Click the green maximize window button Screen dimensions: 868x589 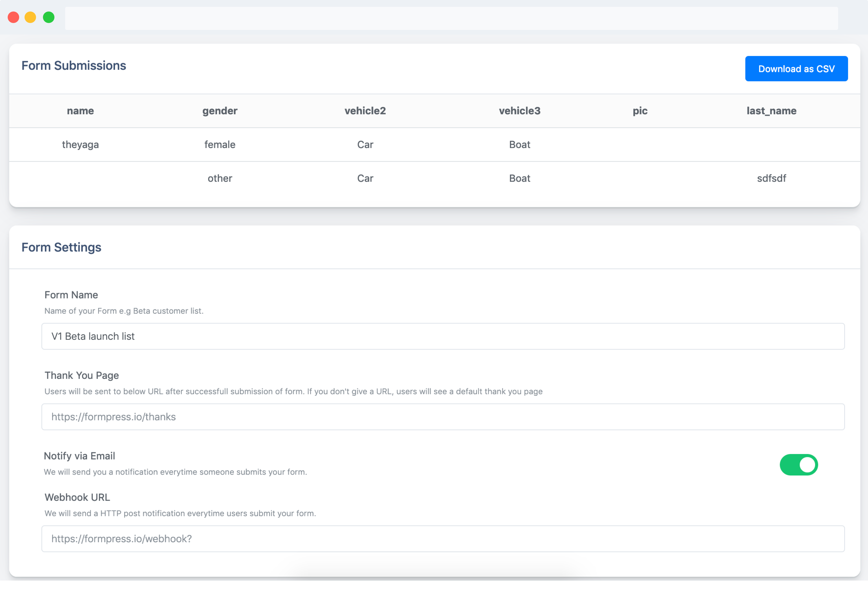[49, 17]
